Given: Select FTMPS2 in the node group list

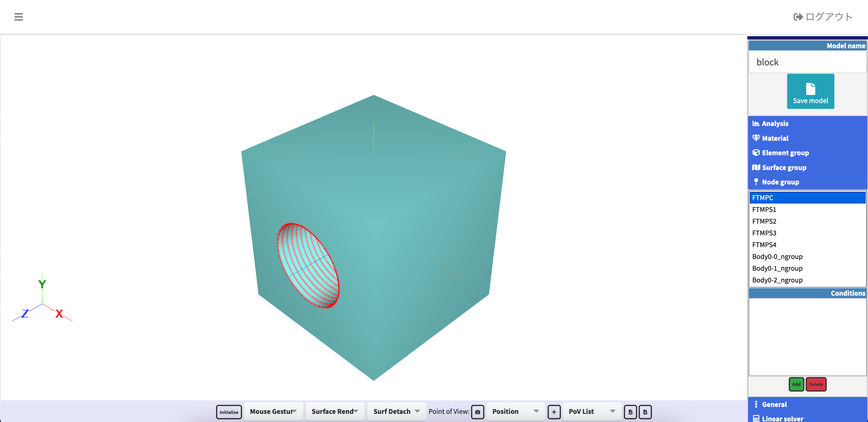Looking at the screenshot, I should tap(764, 221).
